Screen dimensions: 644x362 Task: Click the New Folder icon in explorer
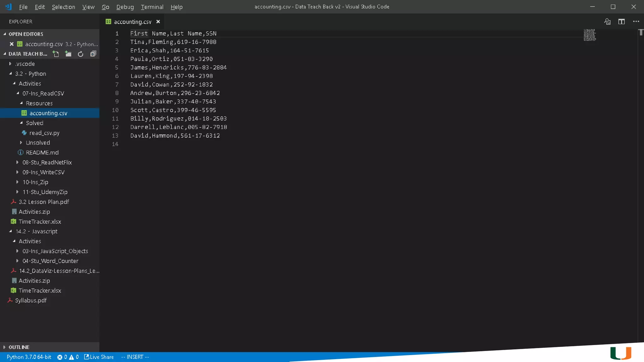point(68,54)
